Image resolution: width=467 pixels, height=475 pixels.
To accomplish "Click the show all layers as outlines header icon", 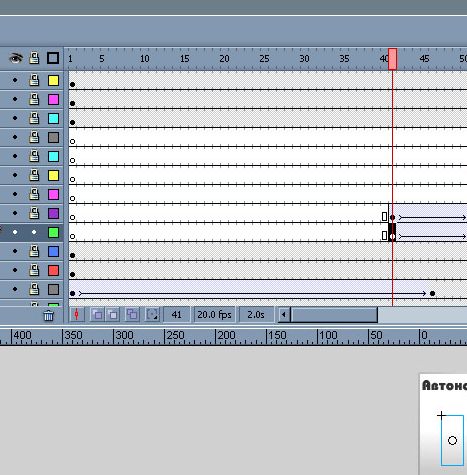I will tap(53, 58).
